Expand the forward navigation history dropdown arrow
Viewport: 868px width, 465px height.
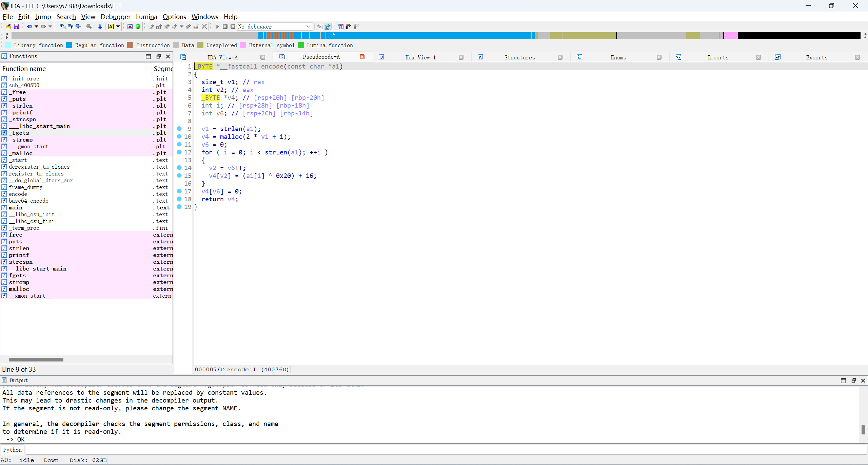pyautogui.click(x=51, y=26)
